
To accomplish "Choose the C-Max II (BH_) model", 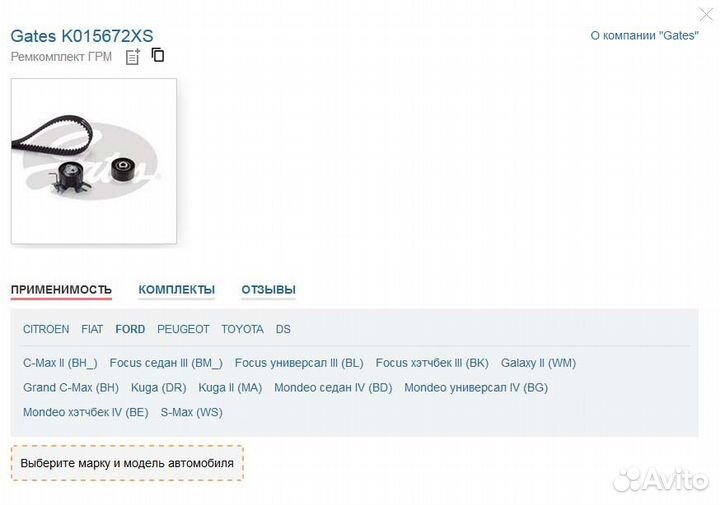I will click(60, 363).
